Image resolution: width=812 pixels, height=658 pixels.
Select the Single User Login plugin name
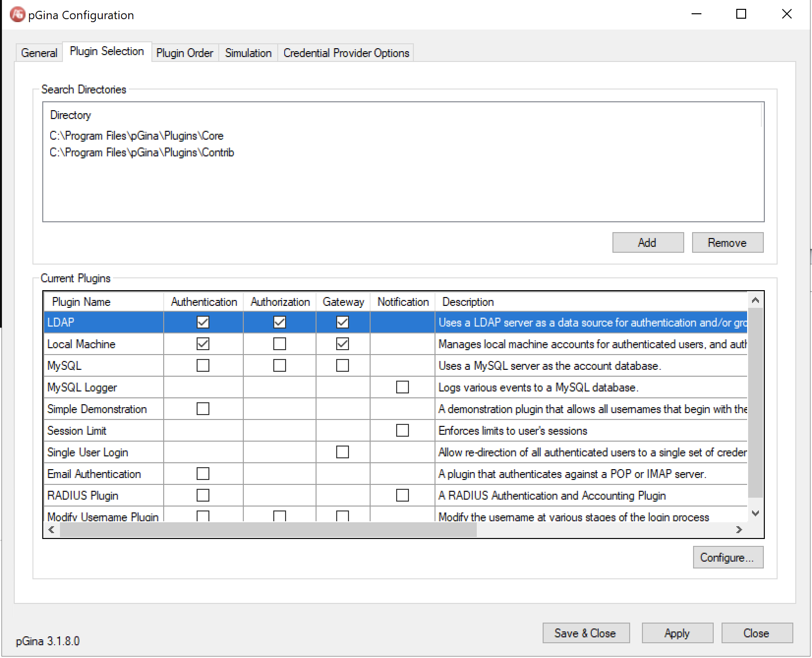click(104, 452)
